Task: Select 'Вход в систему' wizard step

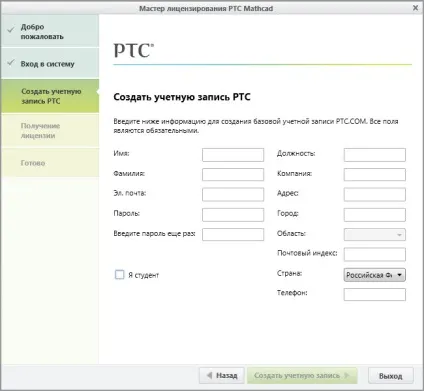Action: tap(50, 63)
